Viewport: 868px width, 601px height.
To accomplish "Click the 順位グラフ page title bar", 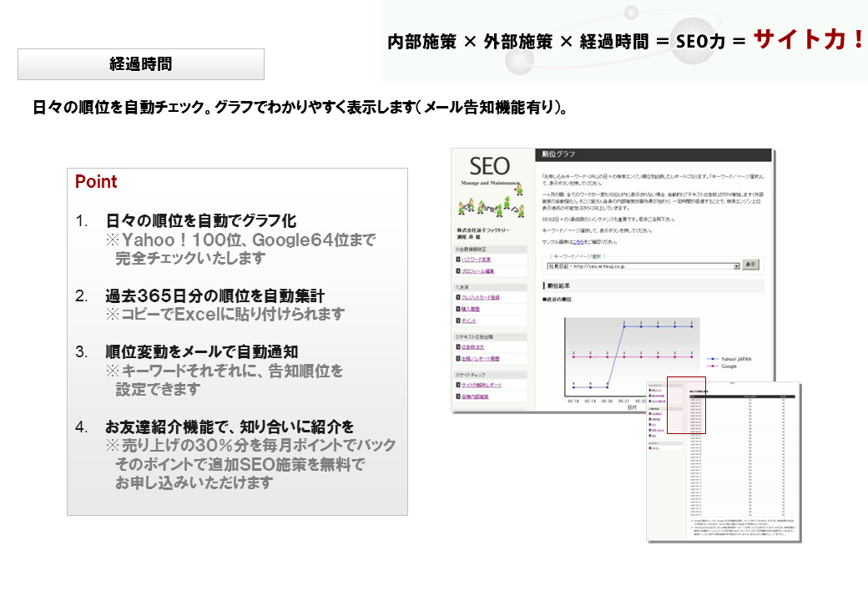I will click(x=653, y=154).
